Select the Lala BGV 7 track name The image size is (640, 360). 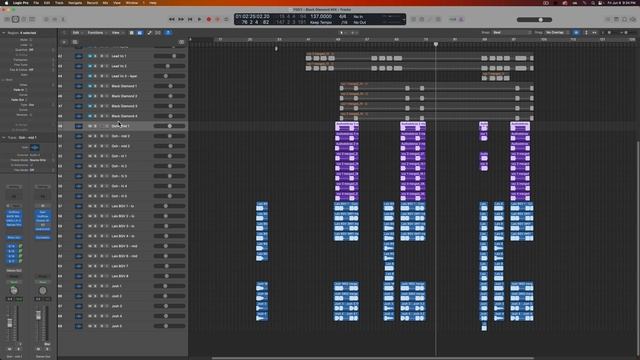[x=120, y=266]
